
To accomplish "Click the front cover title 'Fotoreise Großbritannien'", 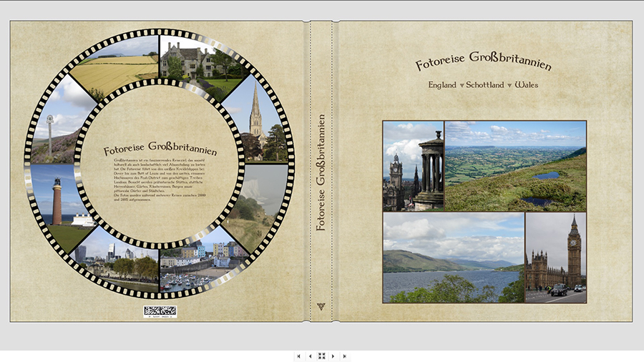I will pos(483,61).
